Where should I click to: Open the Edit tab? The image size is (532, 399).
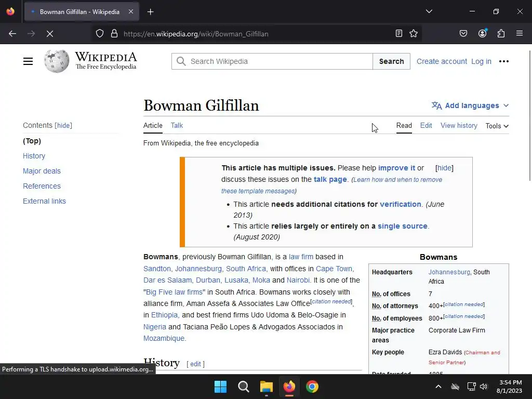(x=426, y=126)
